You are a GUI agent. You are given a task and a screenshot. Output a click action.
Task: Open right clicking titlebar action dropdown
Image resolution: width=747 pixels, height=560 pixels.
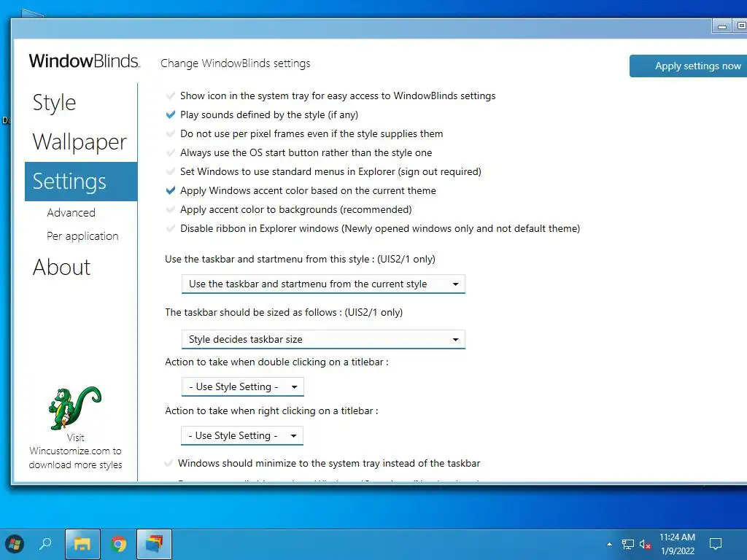pyautogui.click(x=242, y=435)
